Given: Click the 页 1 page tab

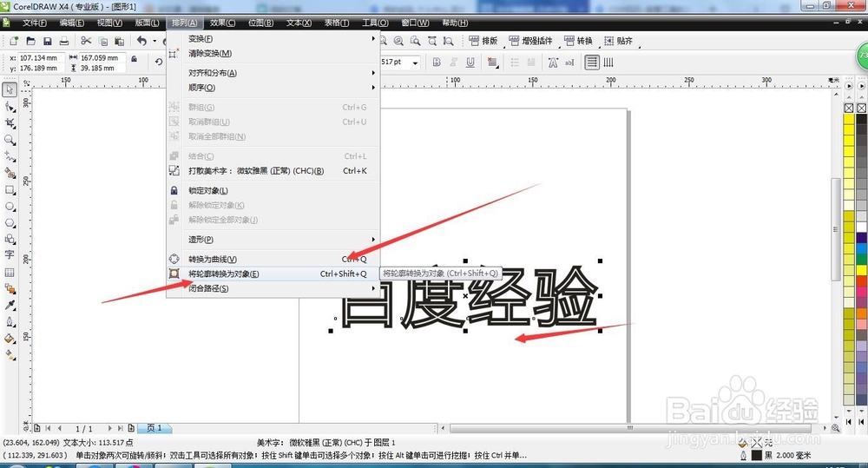Looking at the screenshot, I should (155, 428).
